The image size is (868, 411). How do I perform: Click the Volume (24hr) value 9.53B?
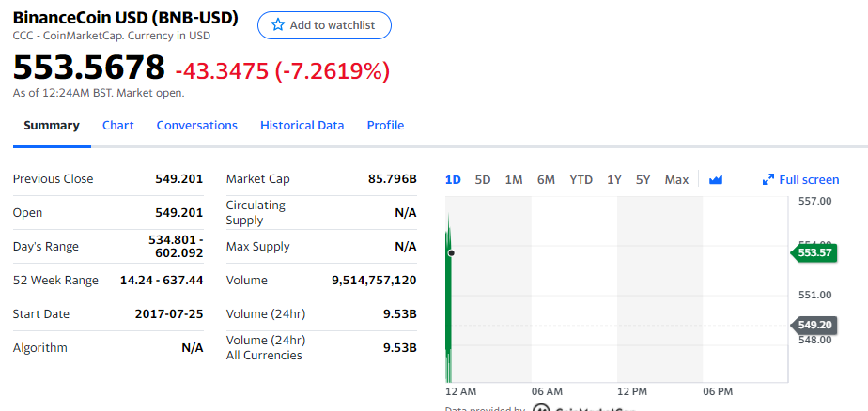point(399,313)
